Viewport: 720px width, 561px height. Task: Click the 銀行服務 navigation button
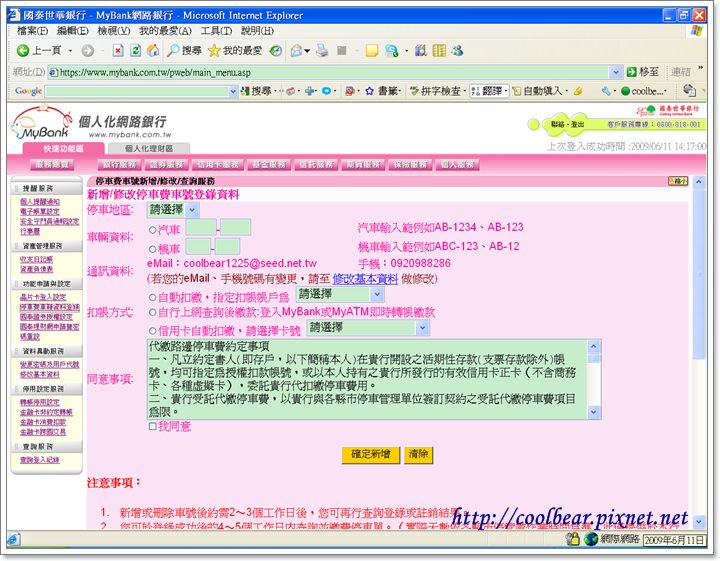[120, 164]
